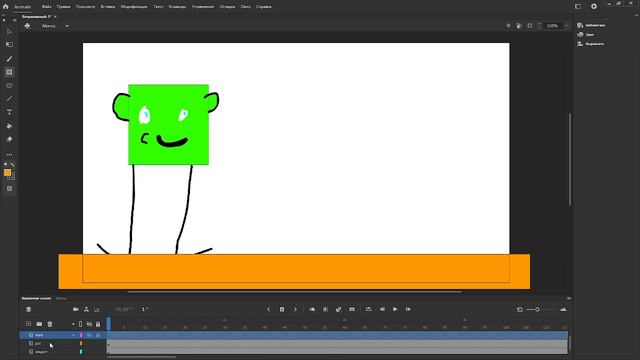The width and height of the screenshot is (640, 360).
Task: Open the stage zoom 100% dropdown
Action: [567, 26]
